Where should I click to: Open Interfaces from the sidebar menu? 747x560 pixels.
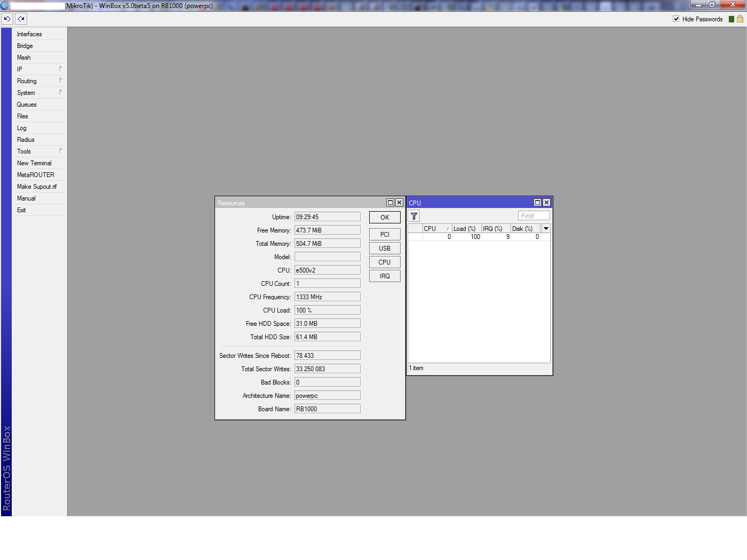click(x=40, y=34)
